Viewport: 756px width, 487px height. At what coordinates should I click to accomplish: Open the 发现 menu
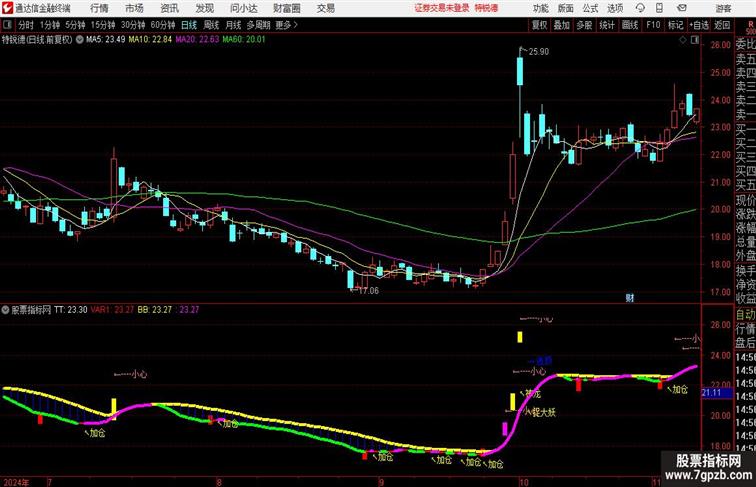(x=204, y=8)
